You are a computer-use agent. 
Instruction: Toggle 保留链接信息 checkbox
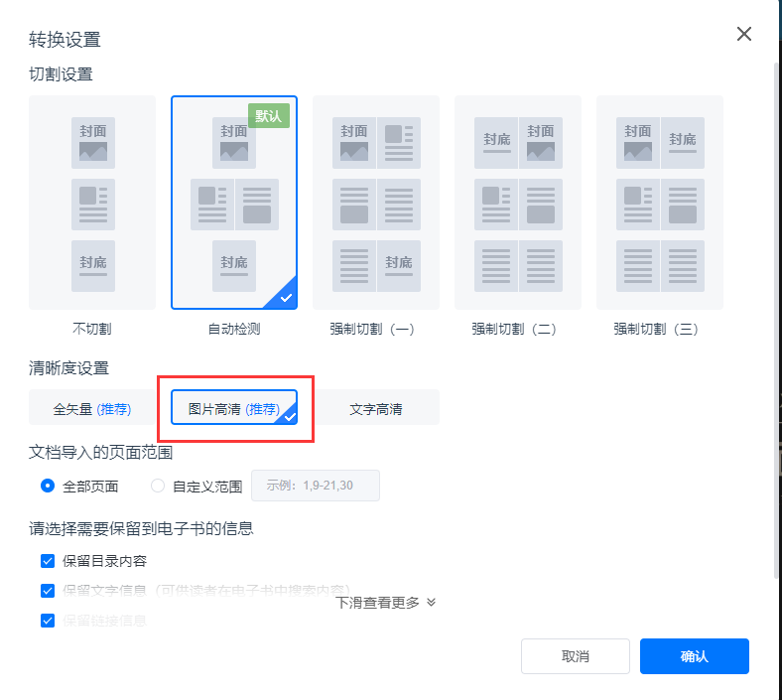[48, 621]
